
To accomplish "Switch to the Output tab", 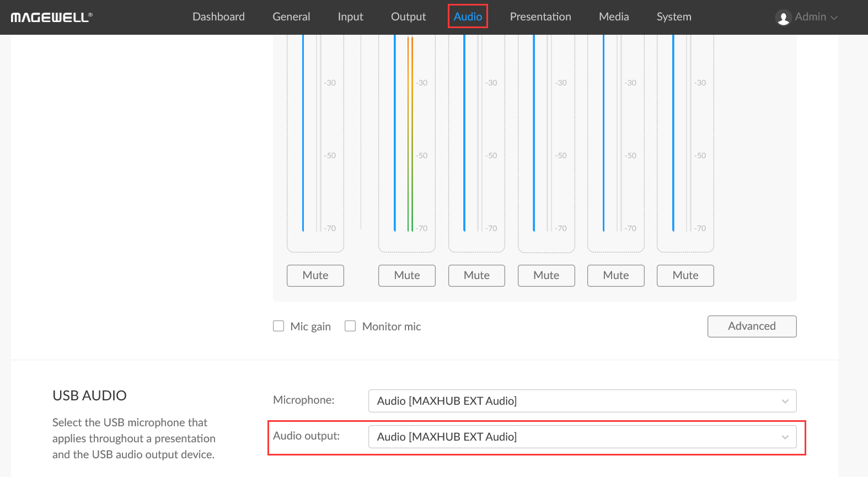I will click(408, 17).
